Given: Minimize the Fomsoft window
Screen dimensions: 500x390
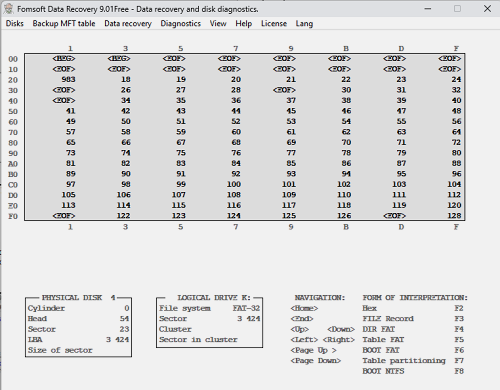Looking at the screenshot, I should click(x=428, y=9).
